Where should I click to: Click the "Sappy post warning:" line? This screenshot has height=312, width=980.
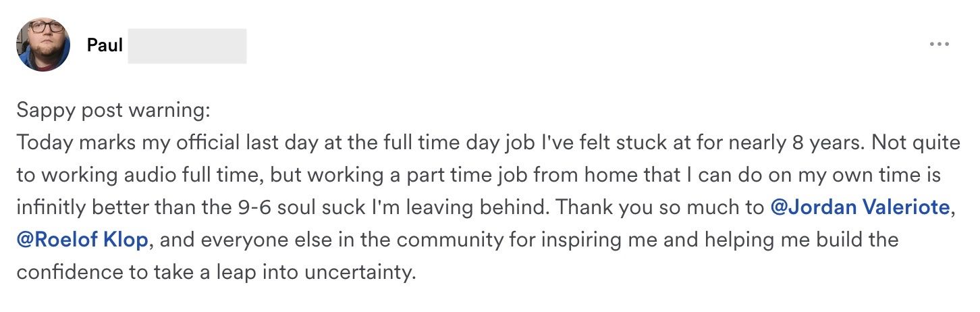(x=113, y=110)
